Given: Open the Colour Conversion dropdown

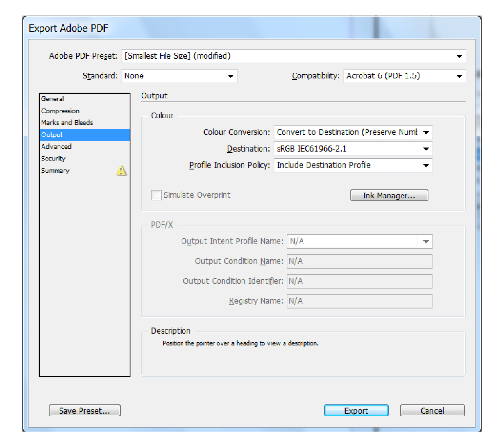Looking at the screenshot, I should coord(353,132).
